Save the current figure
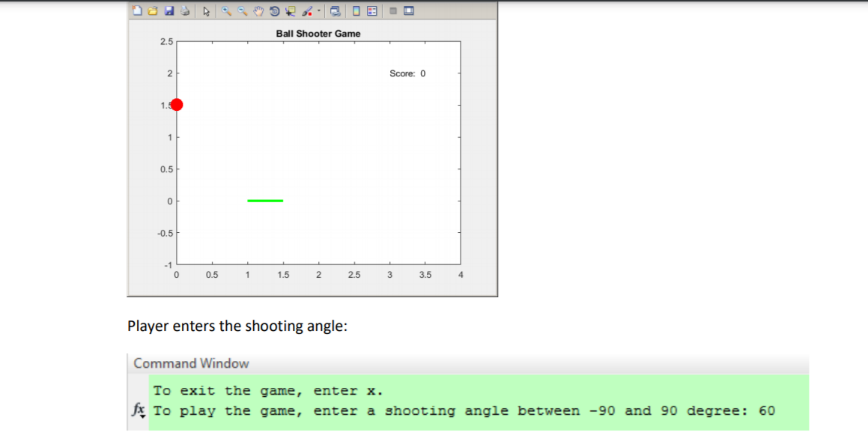868x444 pixels. coord(170,10)
